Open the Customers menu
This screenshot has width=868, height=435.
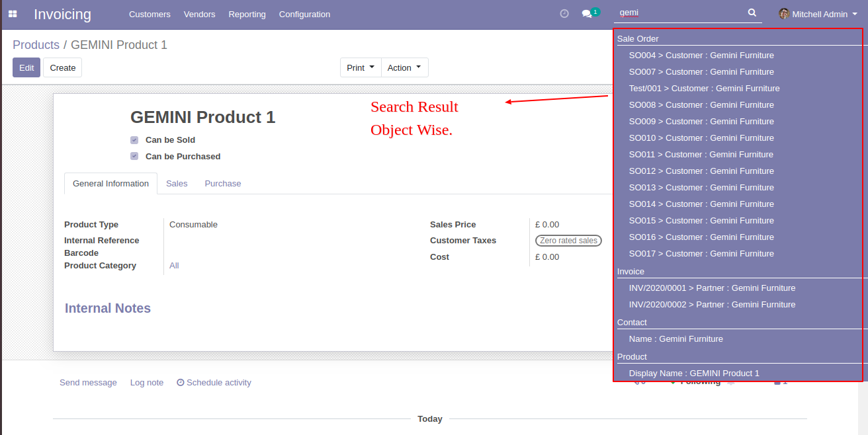[150, 14]
